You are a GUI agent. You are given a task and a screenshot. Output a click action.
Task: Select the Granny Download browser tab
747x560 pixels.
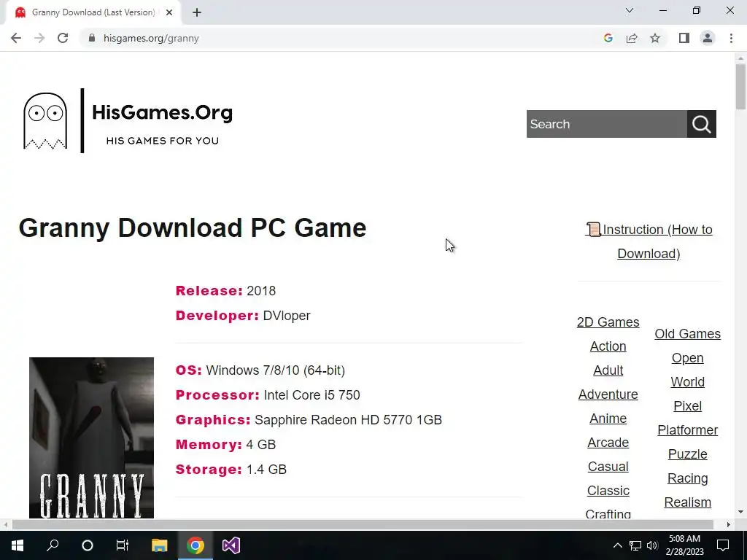[x=93, y=12]
